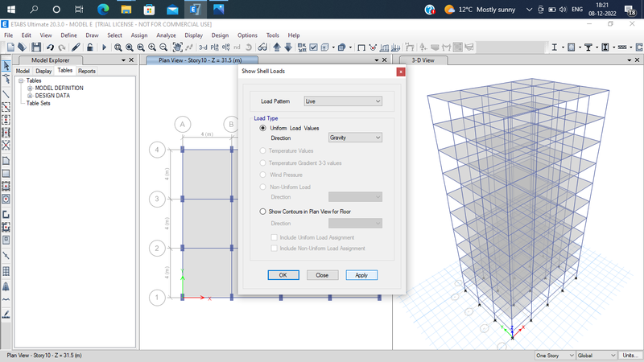Image resolution: width=644 pixels, height=362 pixels.
Task: Open the Gravity direction dropdown
Action: click(355, 138)
